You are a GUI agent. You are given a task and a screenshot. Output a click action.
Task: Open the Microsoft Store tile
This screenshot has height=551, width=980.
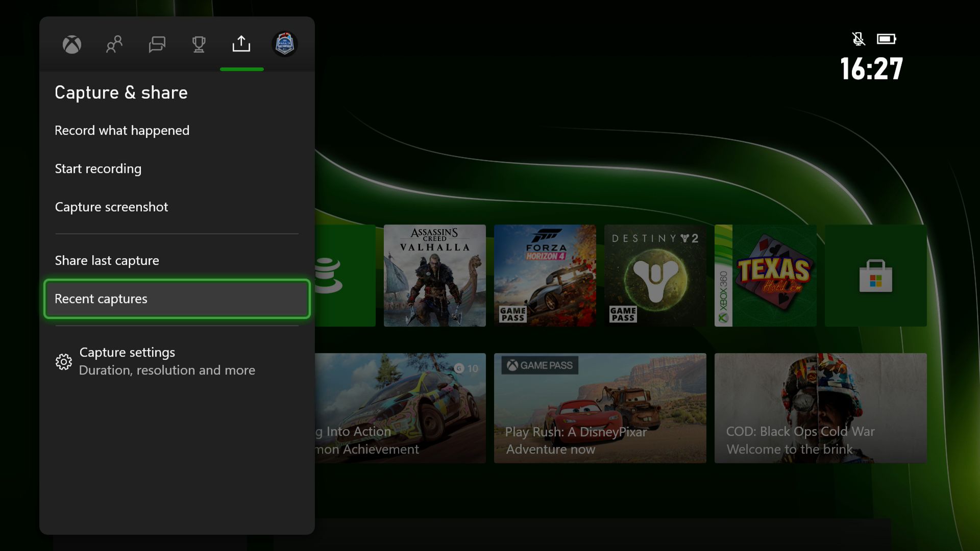click(875, 275)
